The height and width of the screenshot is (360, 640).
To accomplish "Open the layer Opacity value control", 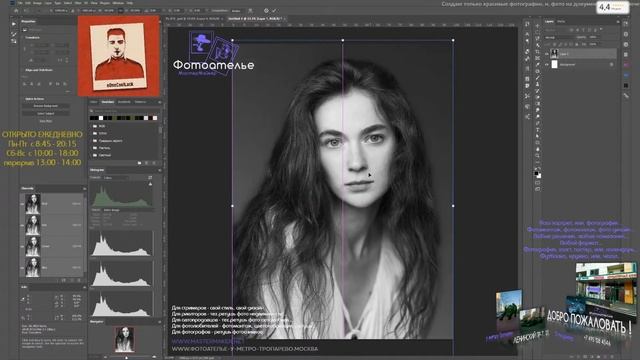I will pos(593,37).
